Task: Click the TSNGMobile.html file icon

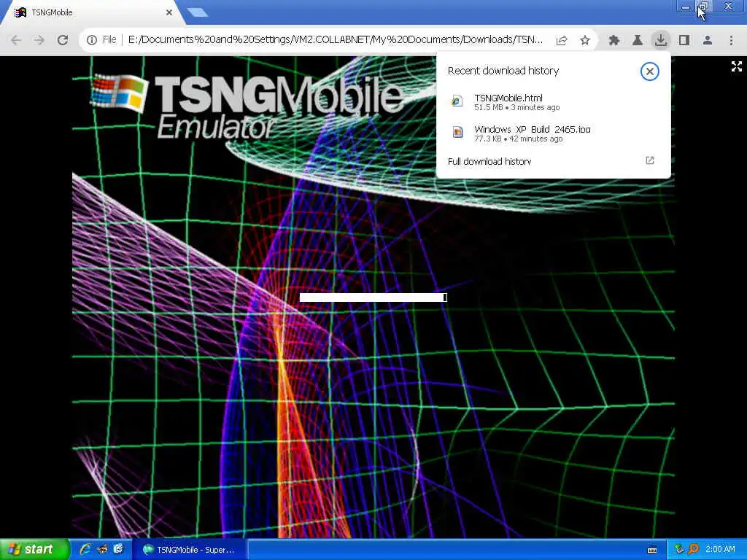Action: (457, 101)
